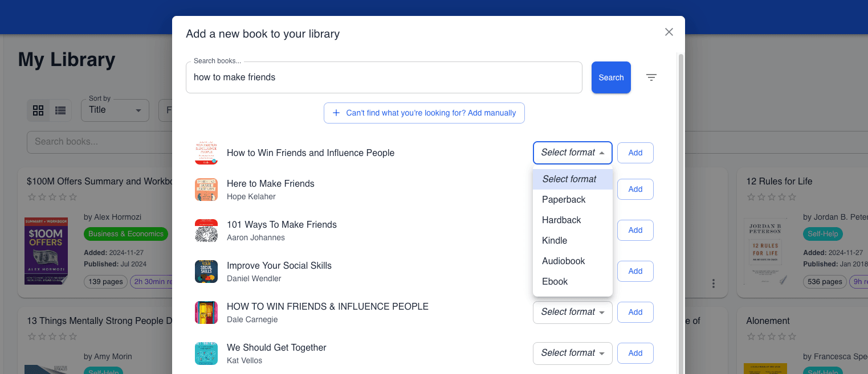Click the library Search books field
The height and width of the screenshot is (374, 868).
(x=99, y=142)
